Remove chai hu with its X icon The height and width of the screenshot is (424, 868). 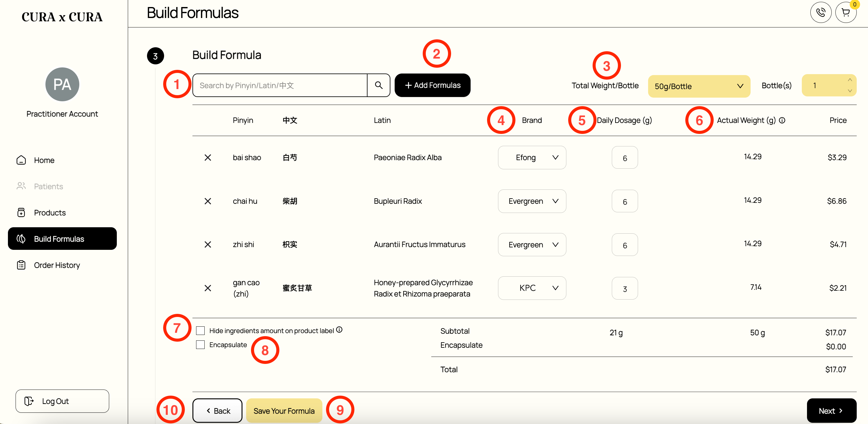tap(208, 201)
